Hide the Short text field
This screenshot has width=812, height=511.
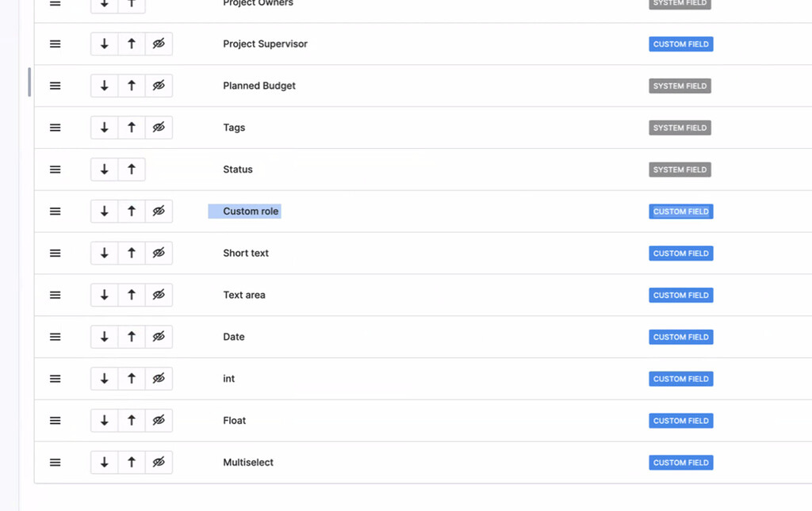159,253
